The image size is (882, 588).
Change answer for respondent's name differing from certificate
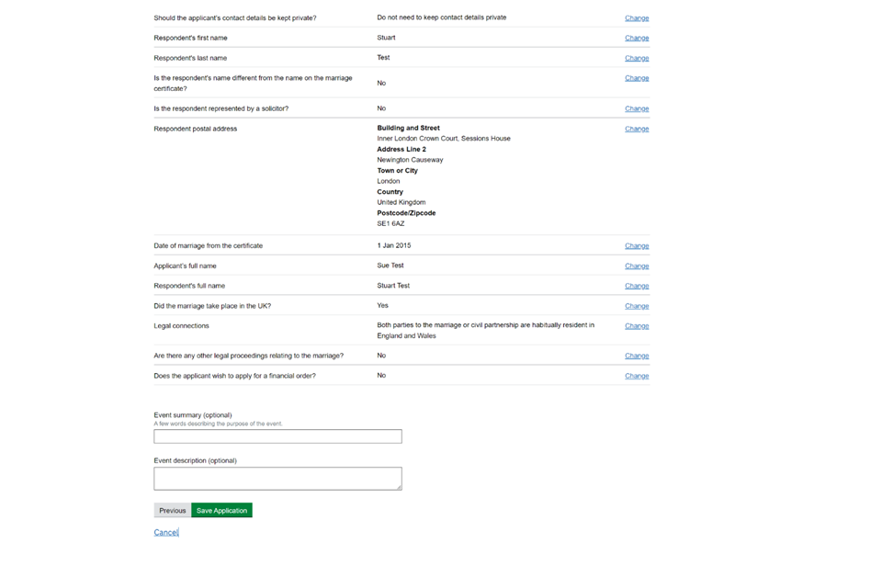point(636,79)
